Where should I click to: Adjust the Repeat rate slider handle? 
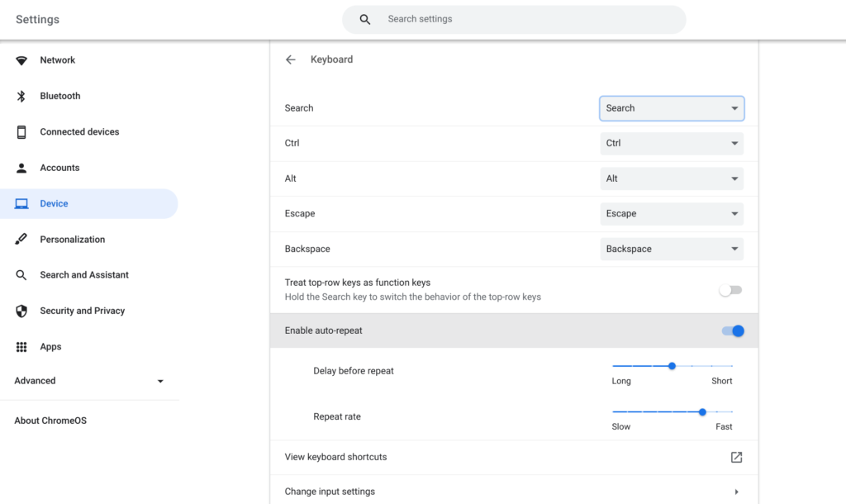coord(701,411)
